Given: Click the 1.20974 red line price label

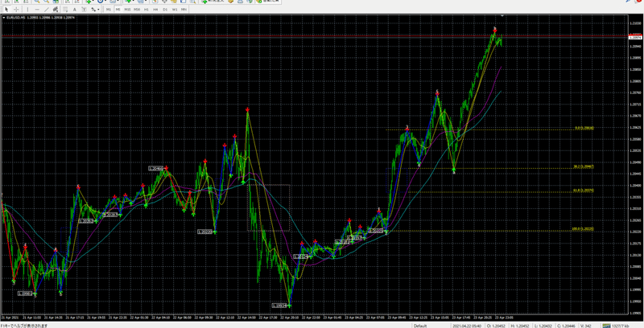Looking at the screenshot, I should click(x=635, y=37).
